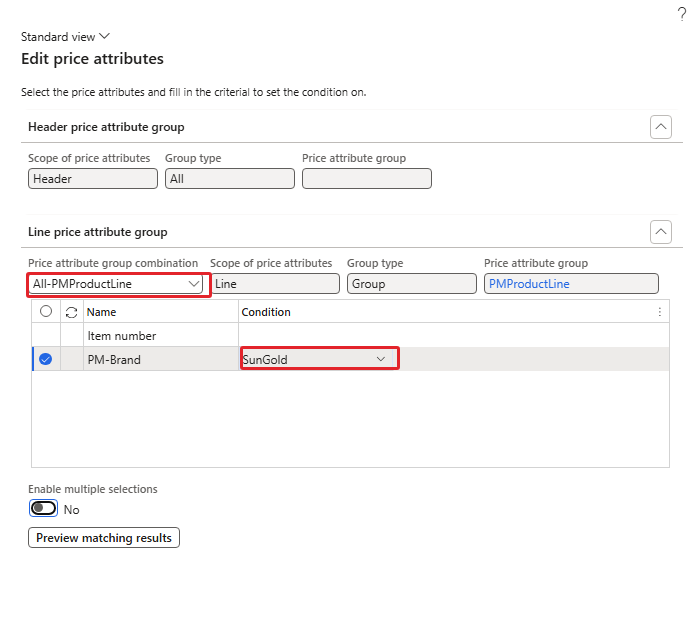Click the refresh icon in the grid header
The image size is (700, 640).
[x=71, y=312]
